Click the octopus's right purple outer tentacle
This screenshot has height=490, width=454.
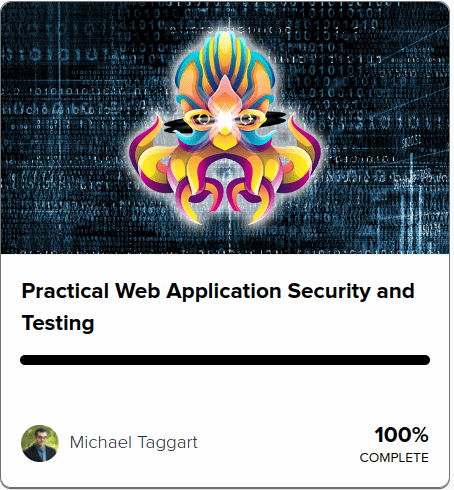(304, 154)
